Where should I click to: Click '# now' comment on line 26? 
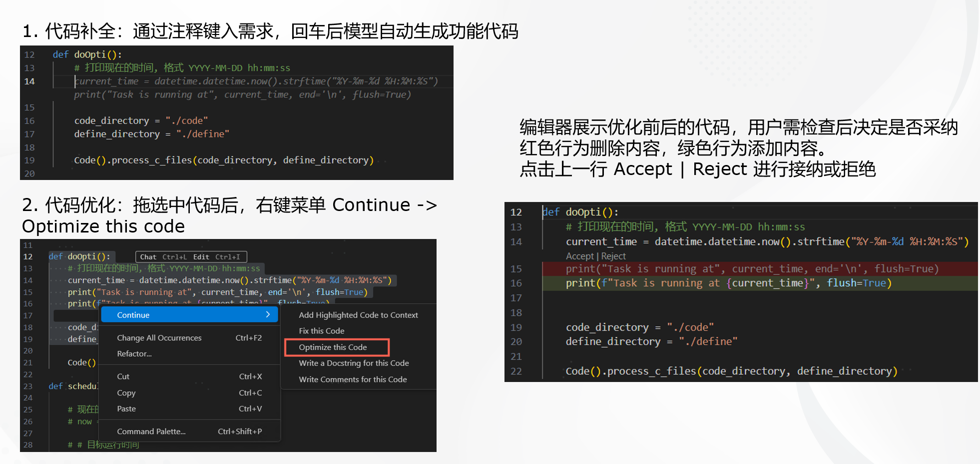[x=80, y=422]
